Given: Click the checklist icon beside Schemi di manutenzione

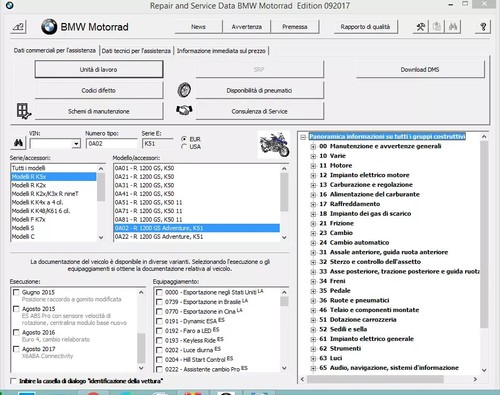Looking at the screenshot, I should (24, 111).
